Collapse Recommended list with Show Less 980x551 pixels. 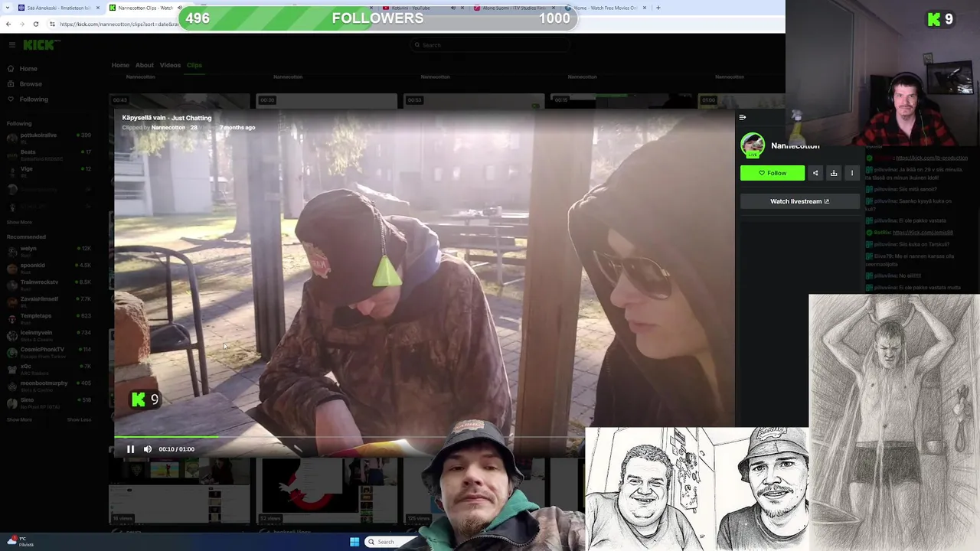79,419
